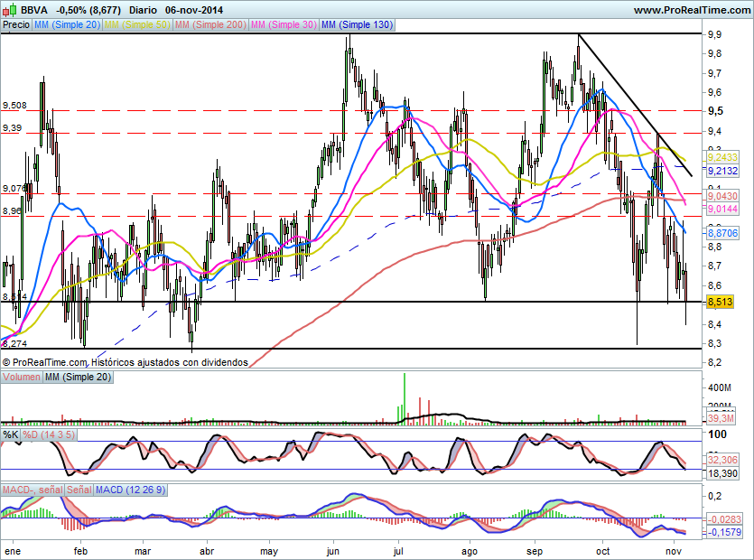
Task: Click the 'feb' month marker
Action: [80, 551]
